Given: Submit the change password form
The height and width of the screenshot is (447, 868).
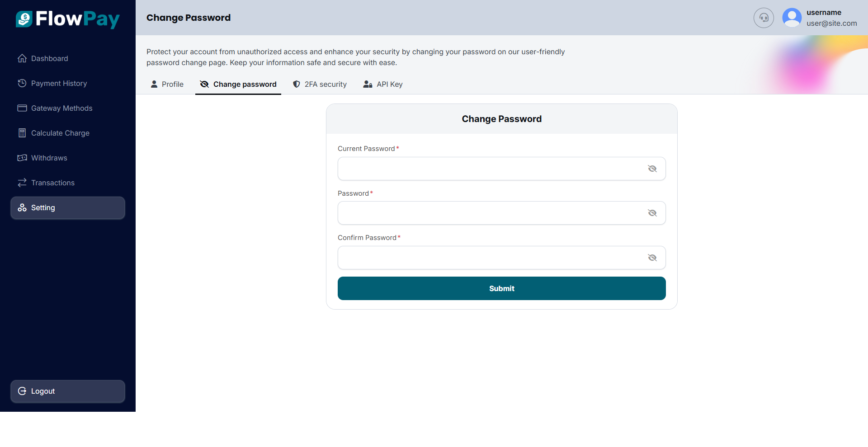Looking at the screenshot, I should pyautogui.click(x=501, y=288).
